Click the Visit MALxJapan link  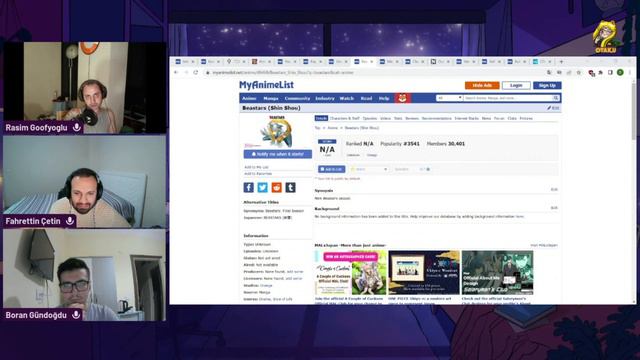544,245
